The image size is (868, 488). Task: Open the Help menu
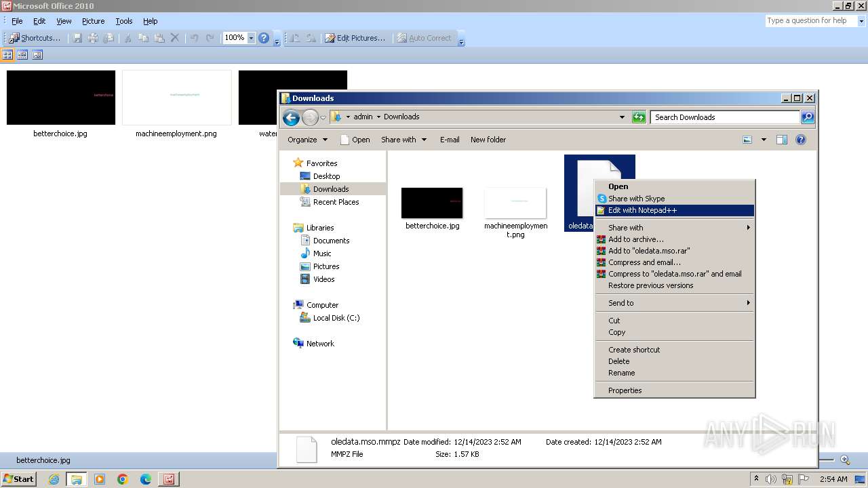(151, 21)
